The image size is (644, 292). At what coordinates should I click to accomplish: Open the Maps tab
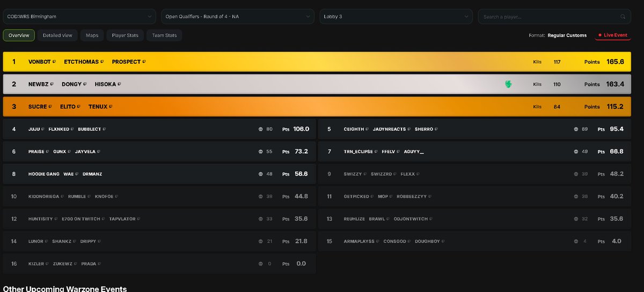(x=92, y=35)
